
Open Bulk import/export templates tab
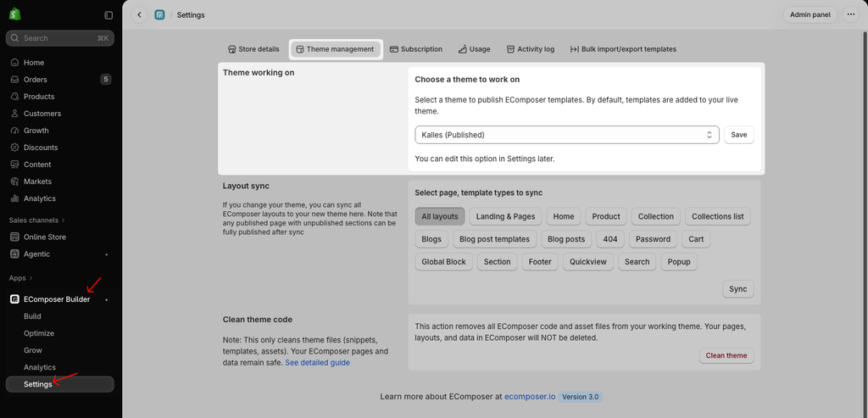[x=623, y=49]
